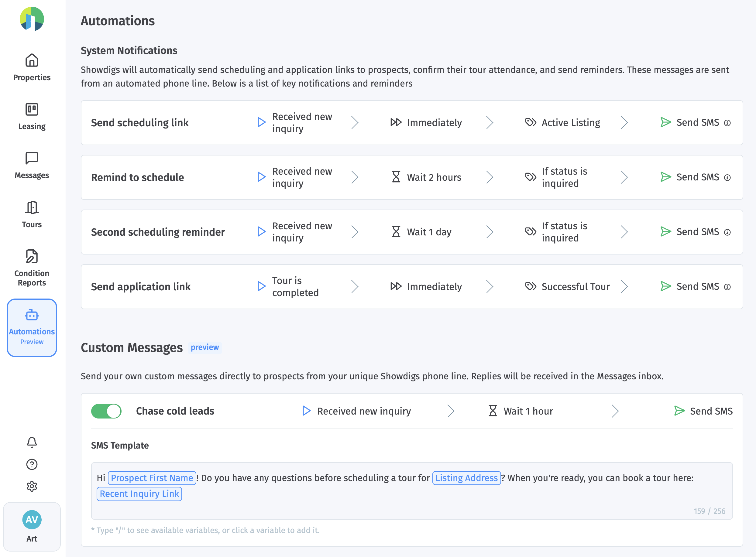The height and width of the screenshot is (557, 756).
Task: Toggle off the Chase cold leads switch
Action: 106,411
